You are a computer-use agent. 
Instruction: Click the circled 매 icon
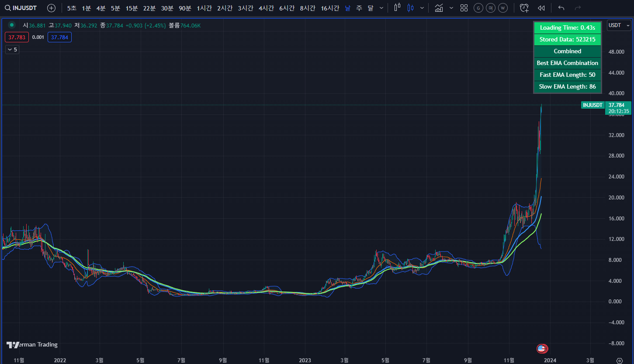tap(491, 8)
